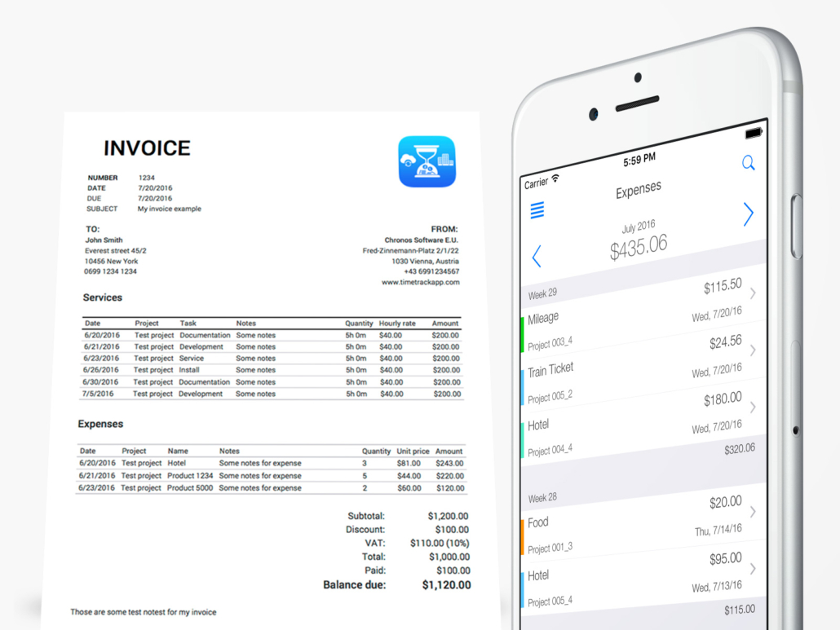Tap the Expenses screen title

point(638,190)
